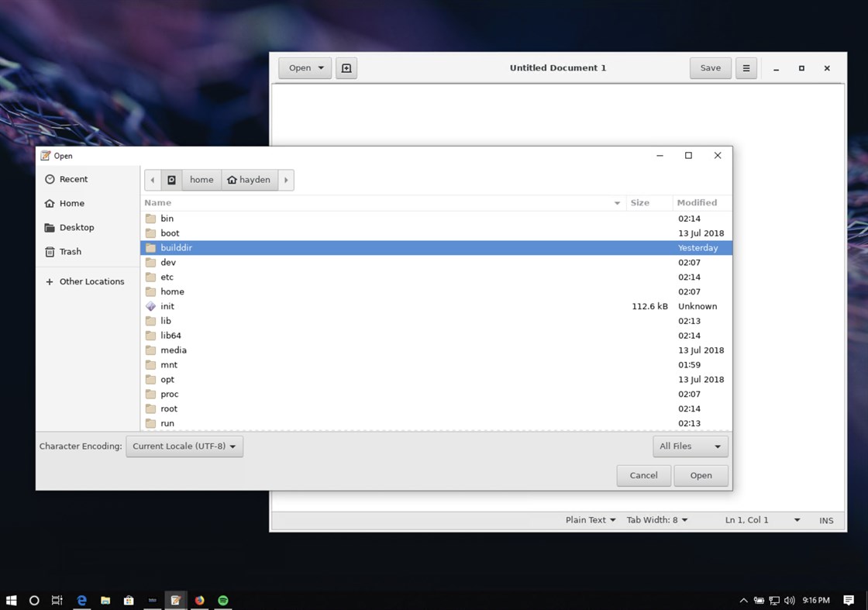Screen dimensions: 868x610
Task: Cancel the Open file dialog
Action: click(643, 475)
